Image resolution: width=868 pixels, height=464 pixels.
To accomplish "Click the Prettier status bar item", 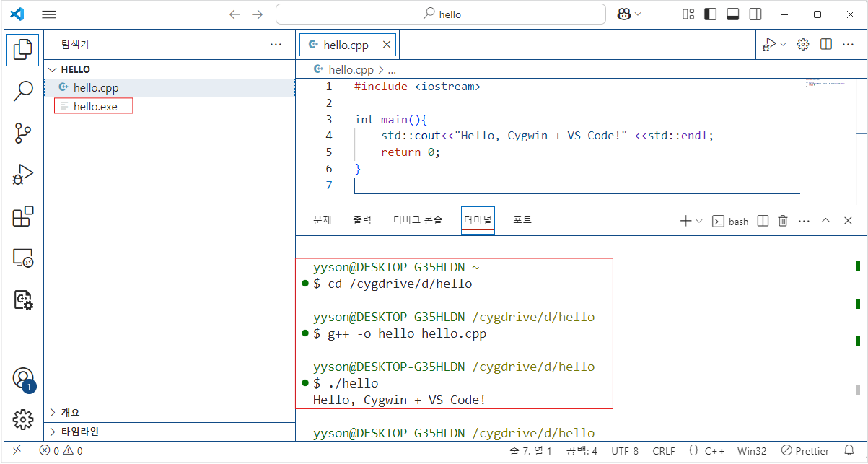I will click(805, 450).
